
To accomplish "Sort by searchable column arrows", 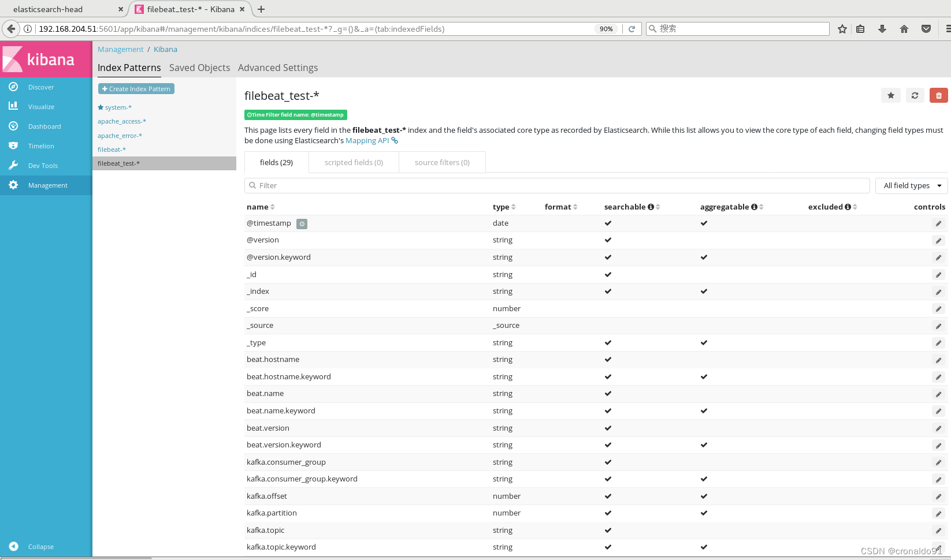I will tap(658, 207).
